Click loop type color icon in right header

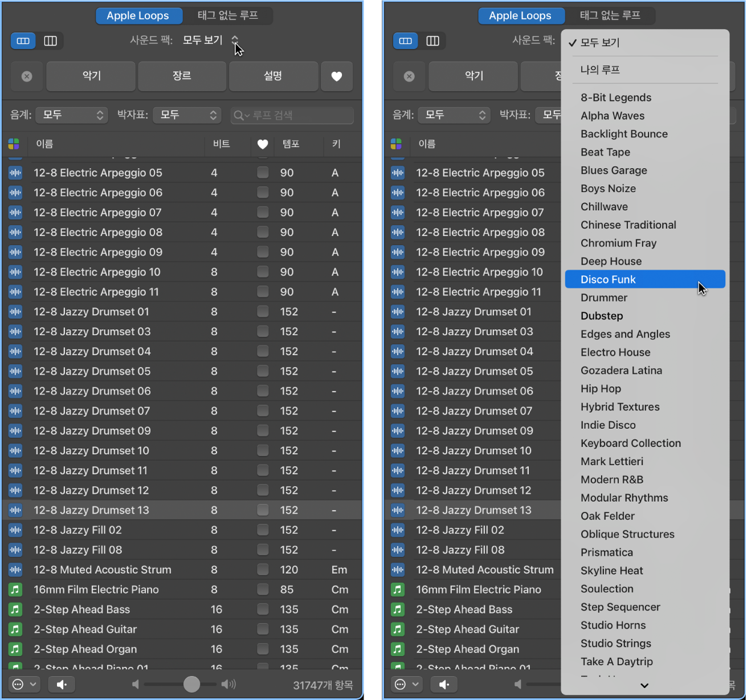[x=397, y=144]
